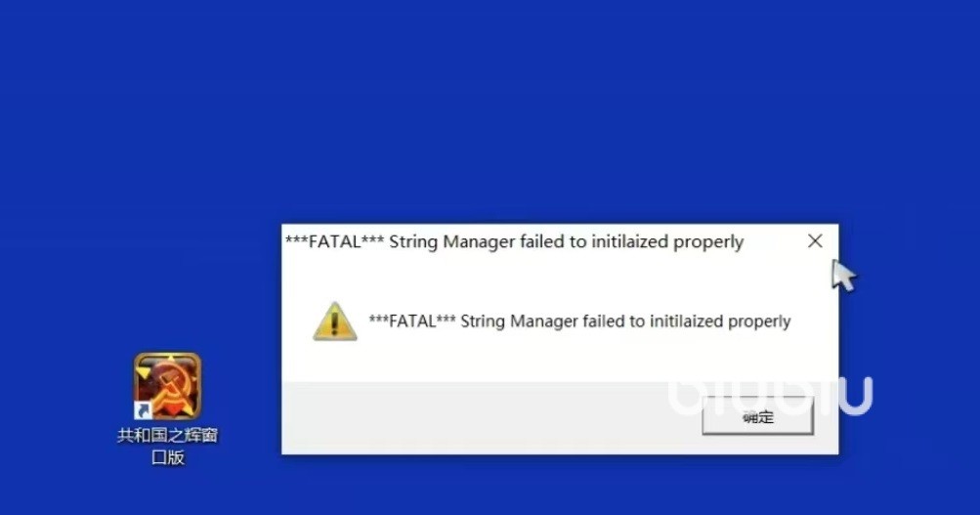Click empty blue desktop above the dialog
This screenshot has height=515, width=980.
tap(489, 107)
